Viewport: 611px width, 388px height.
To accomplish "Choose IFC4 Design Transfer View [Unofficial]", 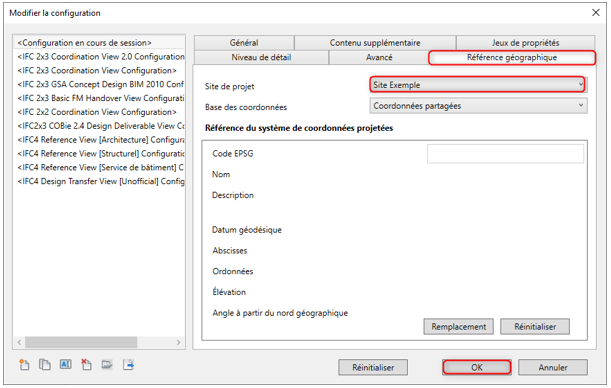I will (99, 181).
